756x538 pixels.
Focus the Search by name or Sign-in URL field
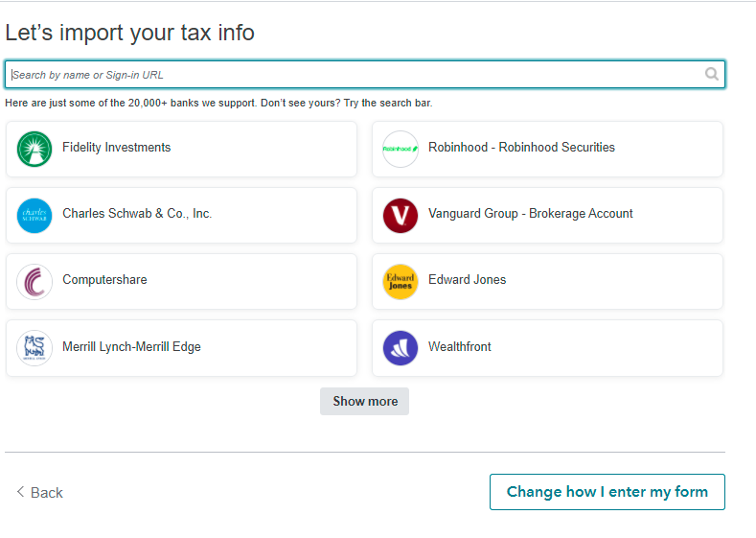(365, 74)
